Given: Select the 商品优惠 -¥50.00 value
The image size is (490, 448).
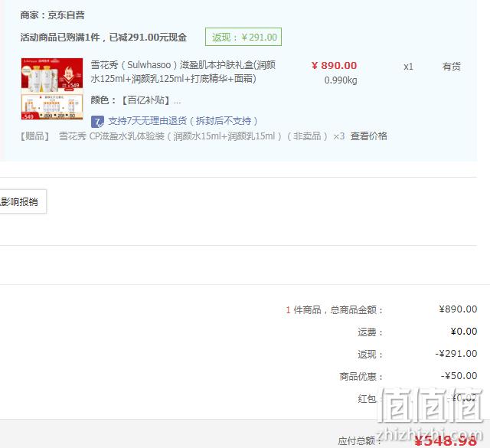Looking at the screenshot, I should click(459, 376).
